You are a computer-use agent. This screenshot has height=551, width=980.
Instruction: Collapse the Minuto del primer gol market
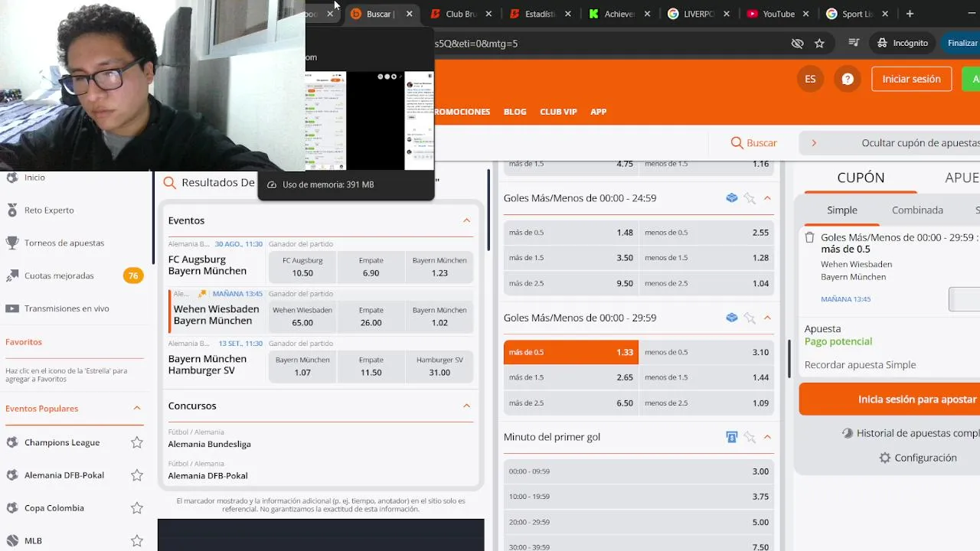click(x=767, y=437)
